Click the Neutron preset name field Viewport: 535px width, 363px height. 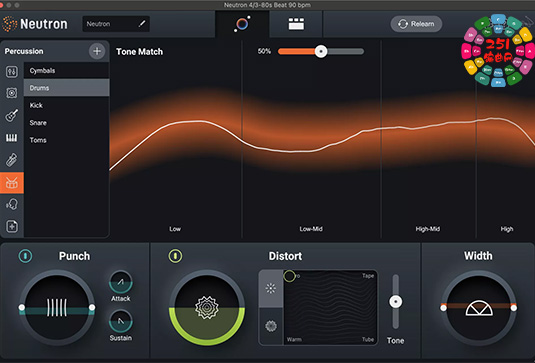[116, 24]
